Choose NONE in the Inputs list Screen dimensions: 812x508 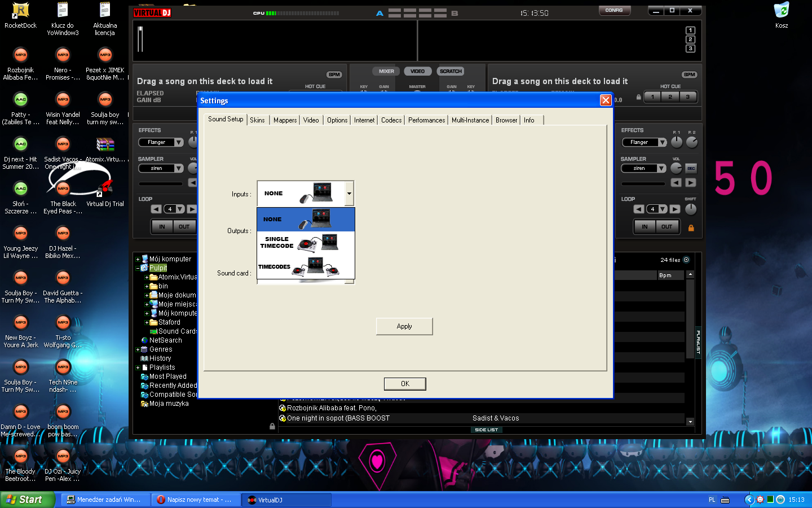click(306, 219)
